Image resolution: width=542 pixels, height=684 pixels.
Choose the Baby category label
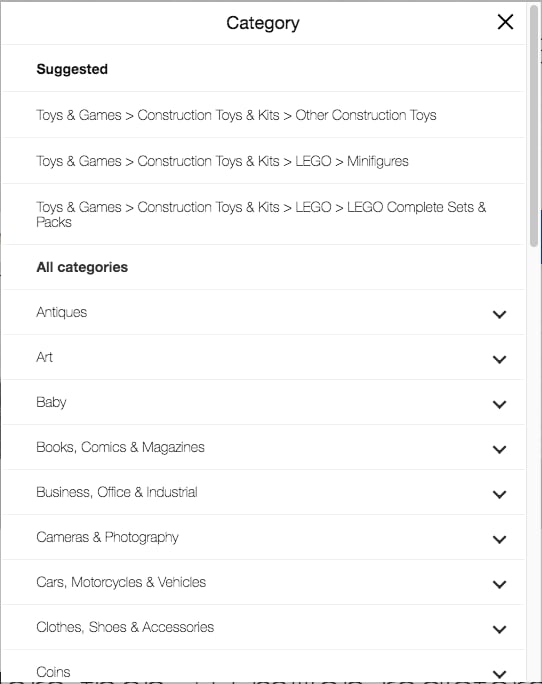pyautogui.click(x=51, y=402)
